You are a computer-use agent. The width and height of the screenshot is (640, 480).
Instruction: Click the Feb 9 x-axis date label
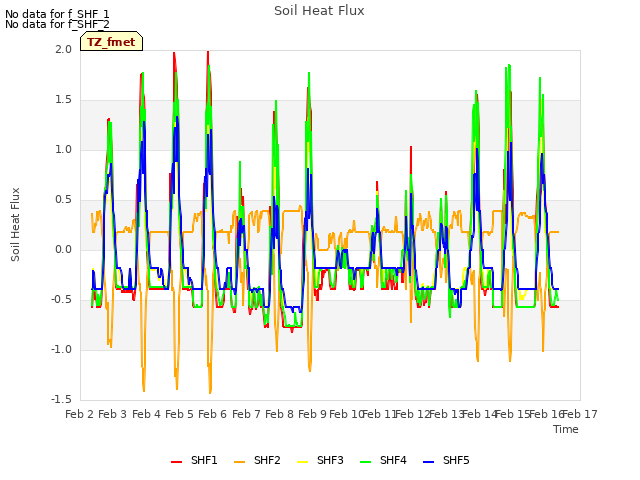coord(312,414)
